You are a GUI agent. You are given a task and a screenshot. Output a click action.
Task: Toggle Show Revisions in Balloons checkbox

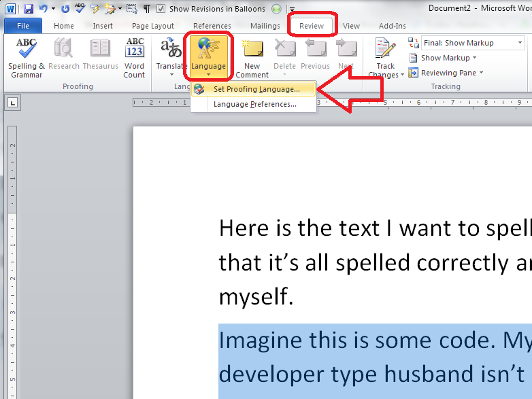pyautogui.click(x=161, y=9)
